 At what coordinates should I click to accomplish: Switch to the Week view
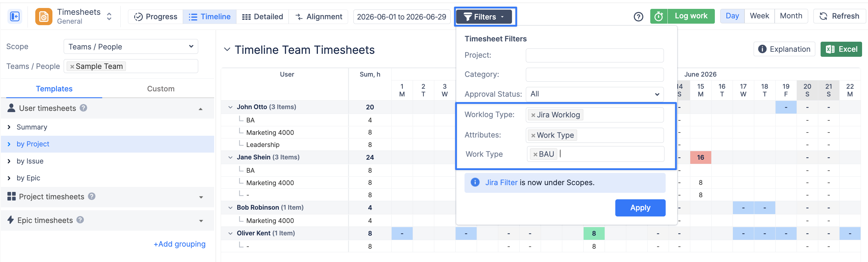(x=759, y=16)
